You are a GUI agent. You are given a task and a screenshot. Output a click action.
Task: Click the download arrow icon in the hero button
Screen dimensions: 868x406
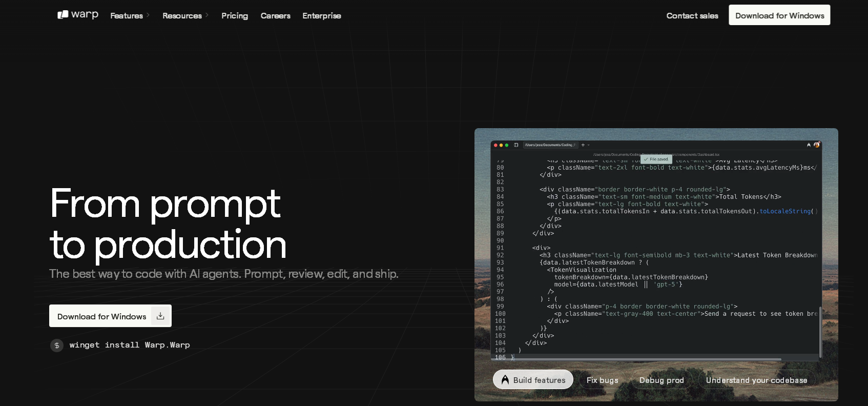pos(160,316)
